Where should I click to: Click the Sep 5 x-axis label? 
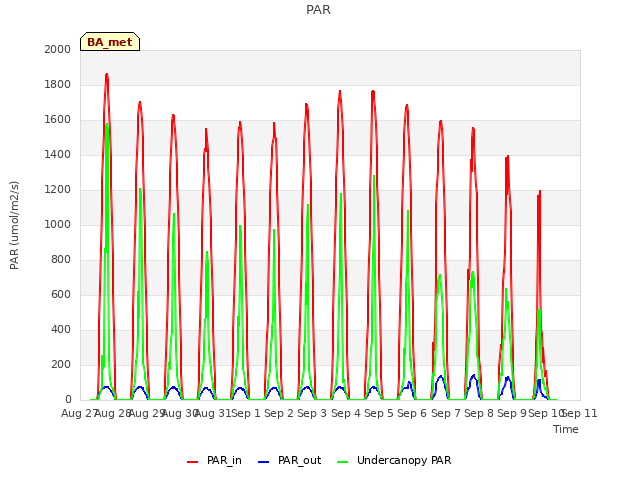click(x=379, y=413)
